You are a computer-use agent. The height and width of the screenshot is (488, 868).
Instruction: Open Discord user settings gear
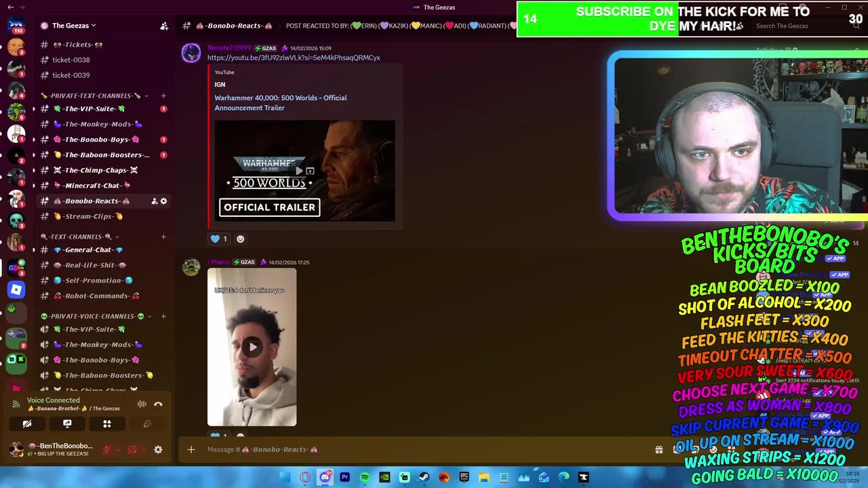(x=158, y=449)
